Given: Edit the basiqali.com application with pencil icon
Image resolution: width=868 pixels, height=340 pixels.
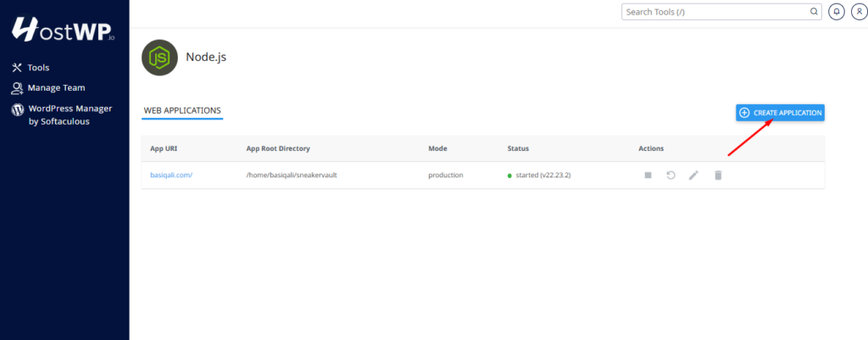Looking at the screenshot, I should tap(693, 175).
